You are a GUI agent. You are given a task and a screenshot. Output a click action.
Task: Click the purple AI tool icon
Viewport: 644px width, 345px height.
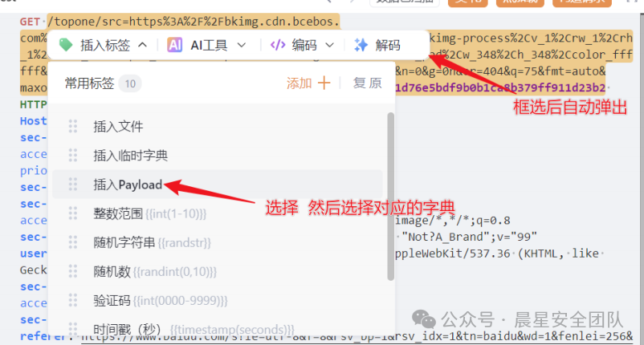[174, 45]
